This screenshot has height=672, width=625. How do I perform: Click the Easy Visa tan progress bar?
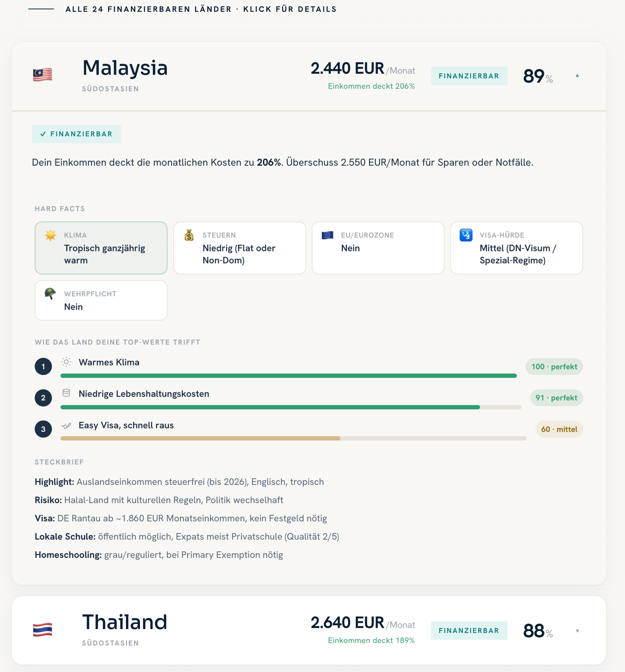(294, 438)
